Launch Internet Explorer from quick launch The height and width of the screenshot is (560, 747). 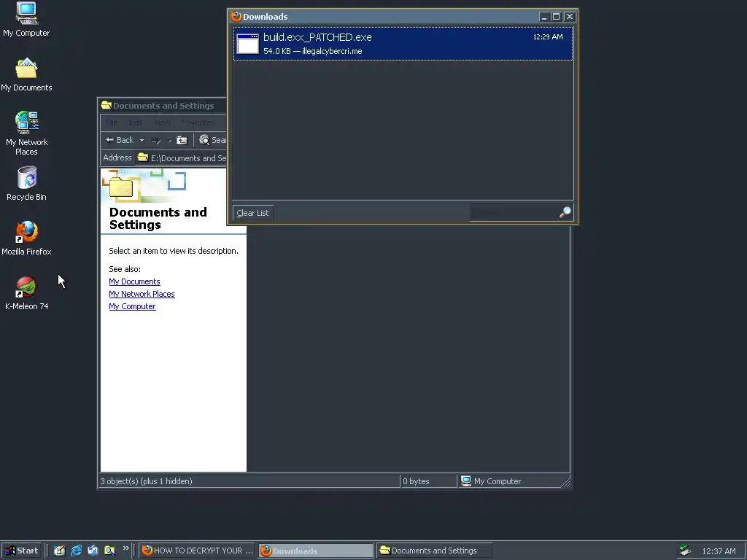pos(76,551)
